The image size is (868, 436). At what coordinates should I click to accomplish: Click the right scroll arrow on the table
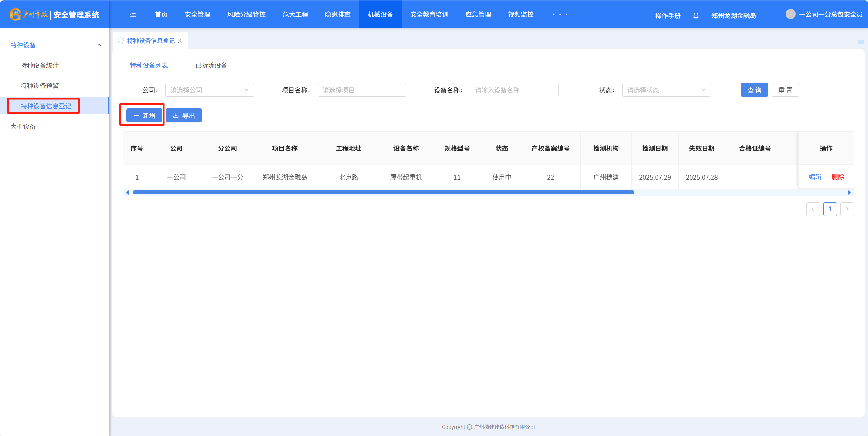[849, 192]
